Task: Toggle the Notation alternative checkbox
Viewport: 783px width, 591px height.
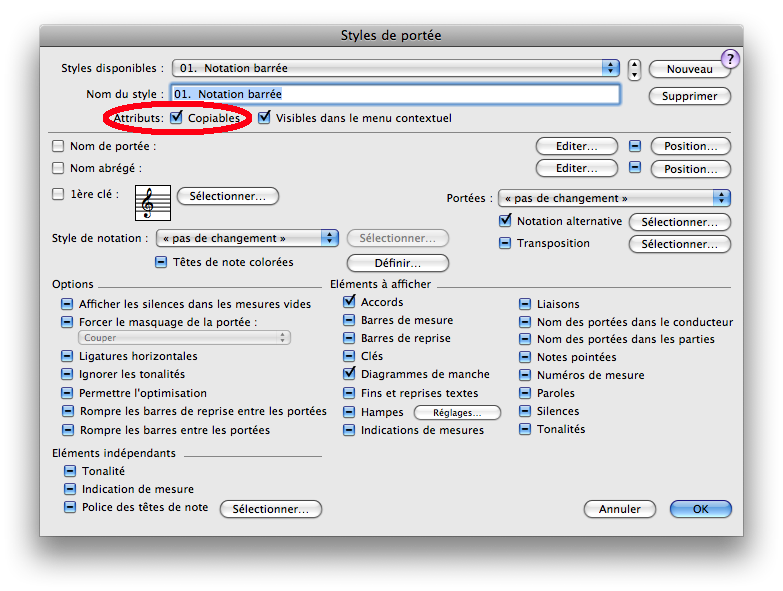Action: coord(505,221)
